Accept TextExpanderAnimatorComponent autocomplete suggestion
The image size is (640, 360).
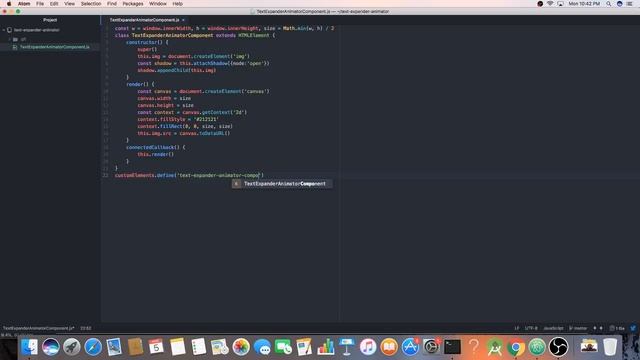(x=282, y=184)
